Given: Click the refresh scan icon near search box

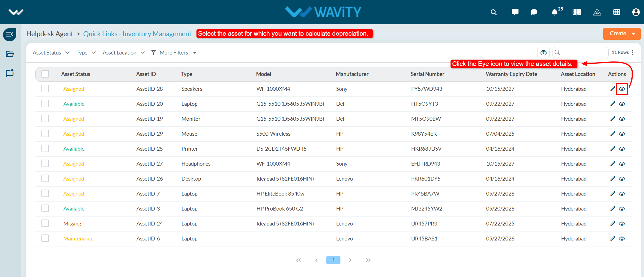Looking at the screenshot, I should pos(543,53).
